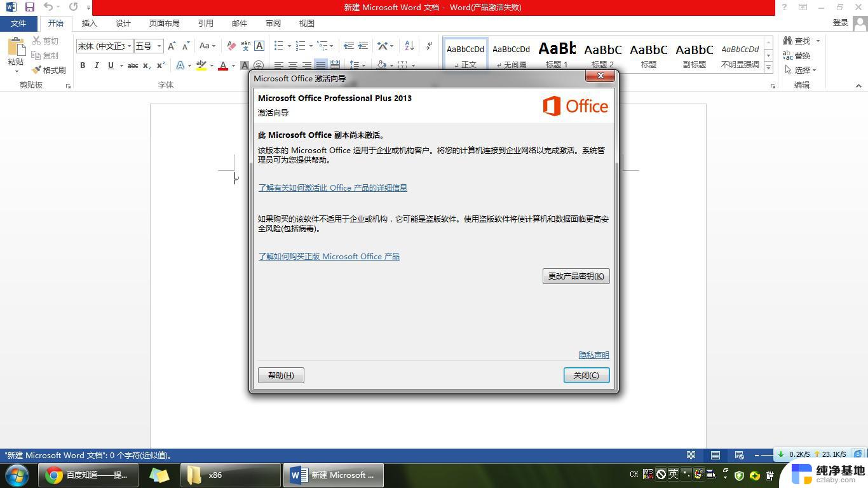868x488 pixels.
Task: Click the Replace (替换) icon
Action: coord(788,55)
